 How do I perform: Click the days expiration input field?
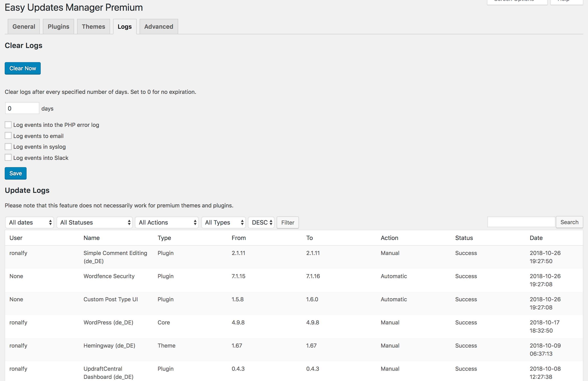[22, 108]
